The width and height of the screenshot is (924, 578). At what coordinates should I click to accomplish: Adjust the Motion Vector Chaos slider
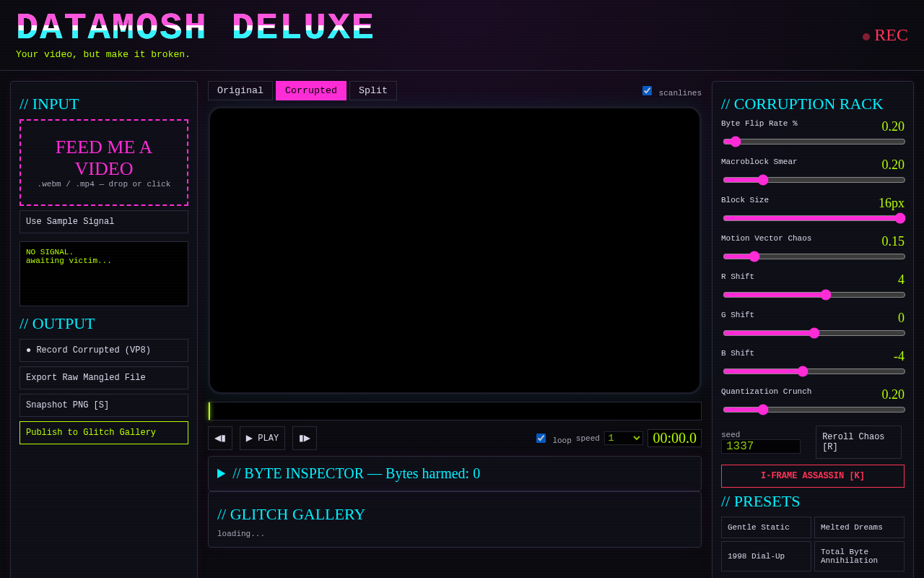pos(814,256)
